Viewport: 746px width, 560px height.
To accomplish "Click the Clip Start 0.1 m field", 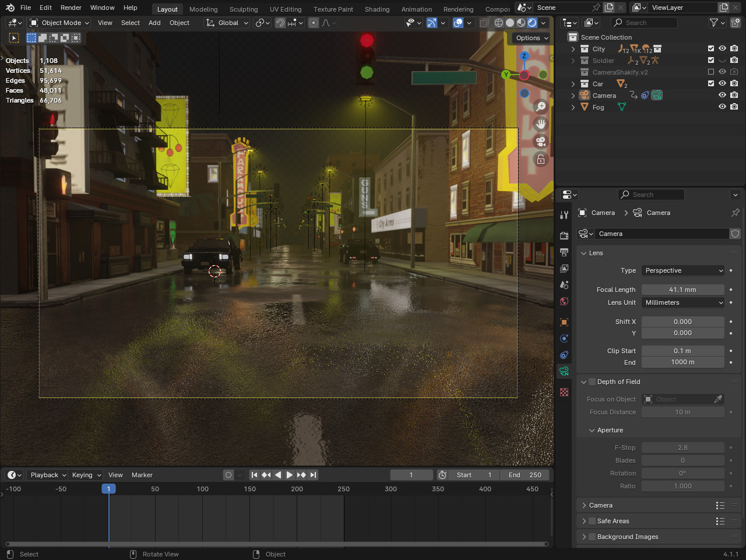I will coord(683,351).
